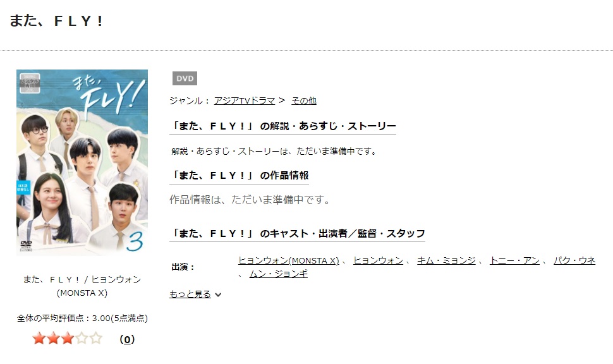Click the キャスト・出演者／監督・スタッフ heading
Image resolution: width=613 pixels, height=364 pixels.
click(x=297, y=233)
